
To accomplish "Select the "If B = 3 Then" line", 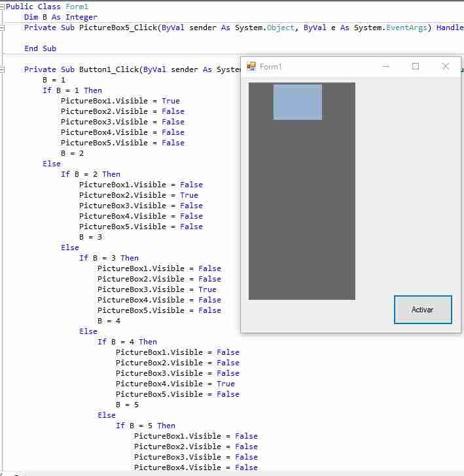I will pyautogui.click(x=109, y=258).
